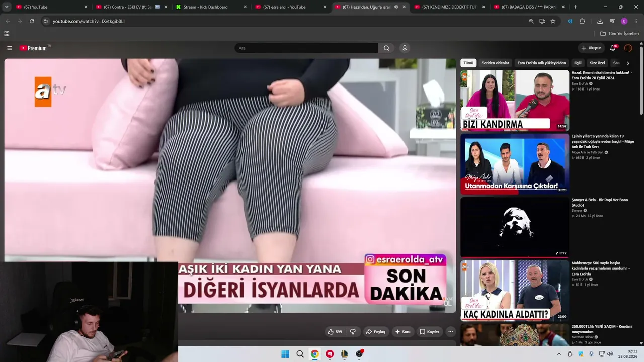Open the BİZİ KANDIRMA video thumbnail
The width and height of the screenshot is (644, 362).
(515, 101)
